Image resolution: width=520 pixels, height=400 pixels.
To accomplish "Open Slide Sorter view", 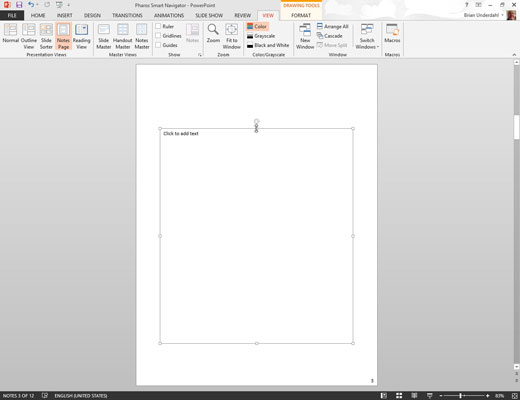I will (46, 36).
